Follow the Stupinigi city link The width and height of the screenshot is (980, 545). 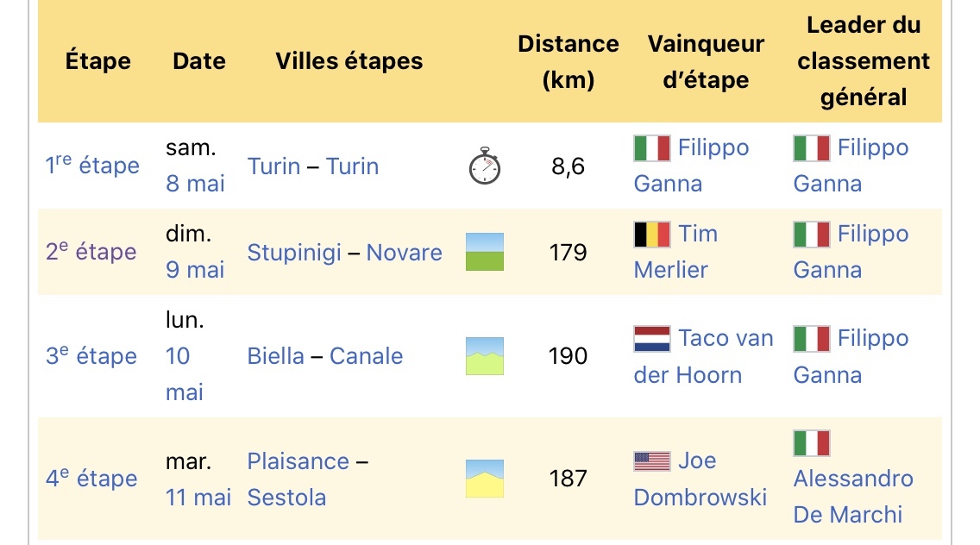[294, 253]
